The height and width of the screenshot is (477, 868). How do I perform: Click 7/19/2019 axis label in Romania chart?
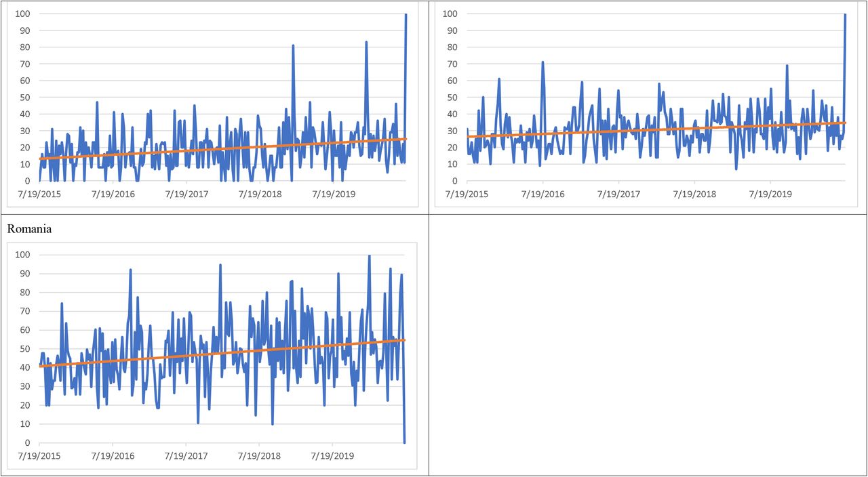pyautogui.click(x=332, y=456)
